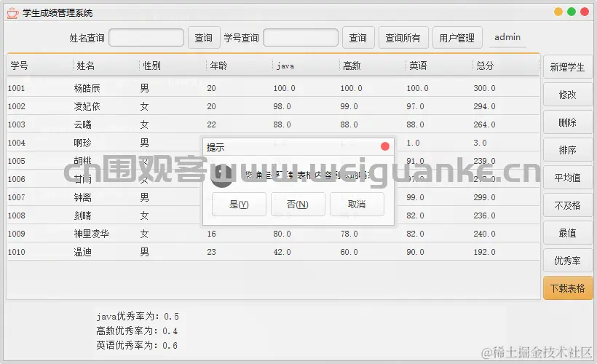Click total score 299.0
The image size is (597, 364).
tap(484, 197)
